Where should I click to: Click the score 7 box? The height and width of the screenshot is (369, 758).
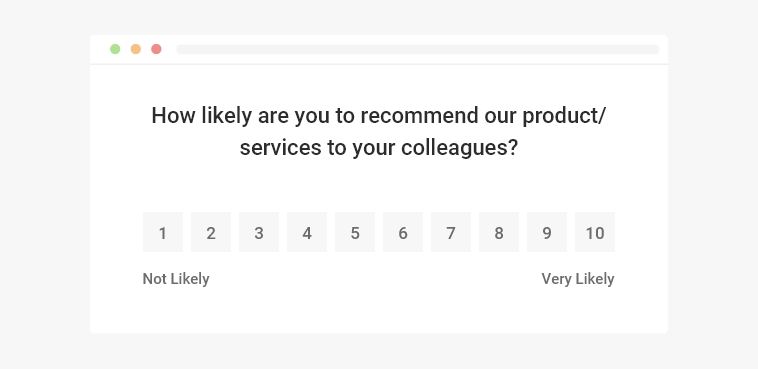[x=451, y=232]
